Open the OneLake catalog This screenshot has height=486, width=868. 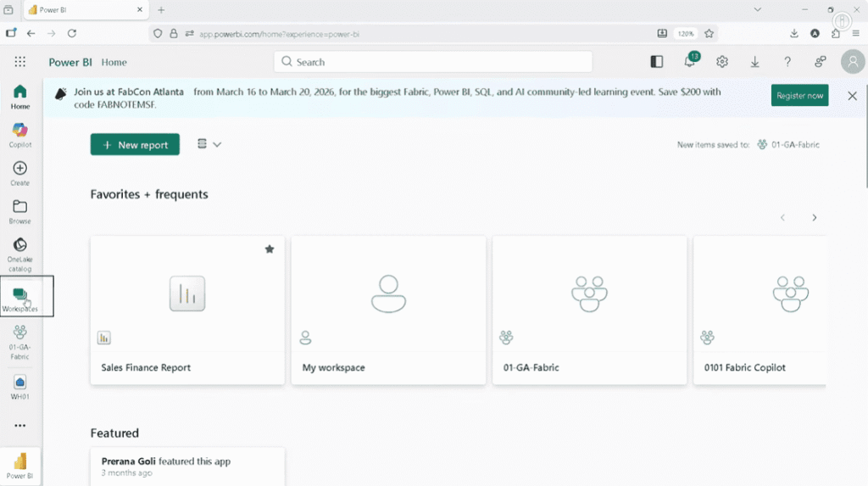[19, 253]
